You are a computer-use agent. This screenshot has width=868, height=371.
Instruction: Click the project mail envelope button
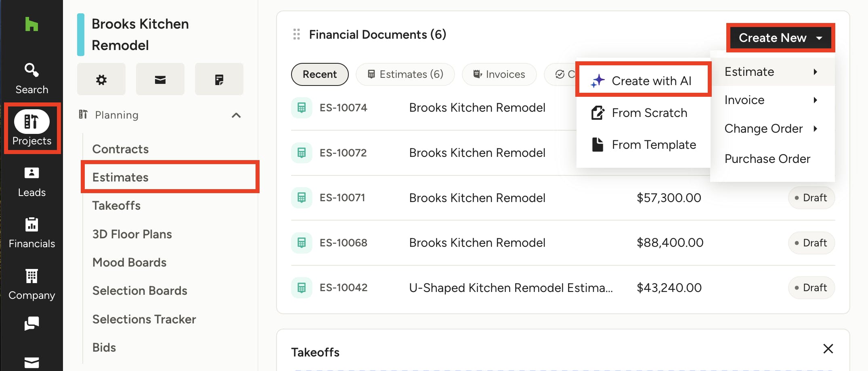160,79
